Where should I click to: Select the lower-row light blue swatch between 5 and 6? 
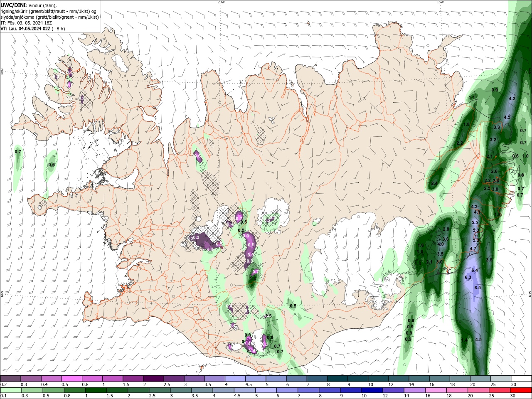click(x=266, y=390)
